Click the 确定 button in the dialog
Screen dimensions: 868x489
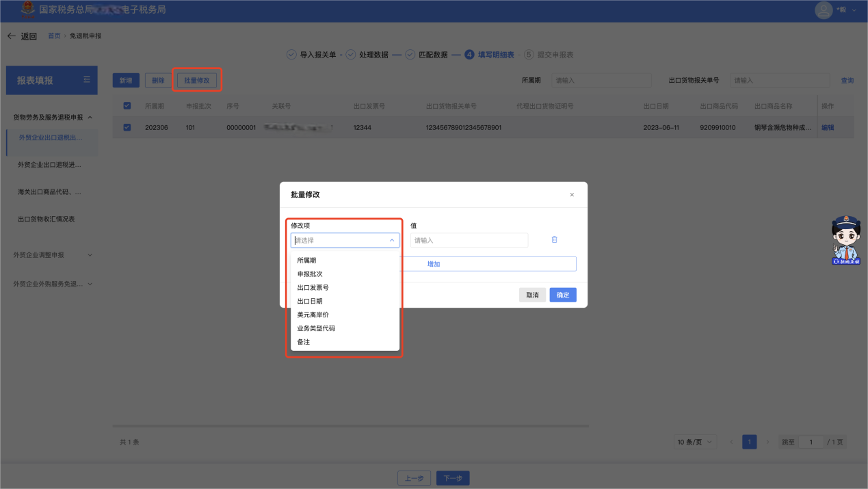tap(562, 295)
